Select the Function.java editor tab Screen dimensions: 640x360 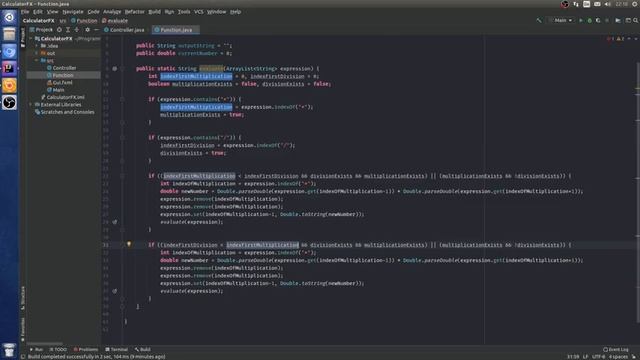point(176,30)
